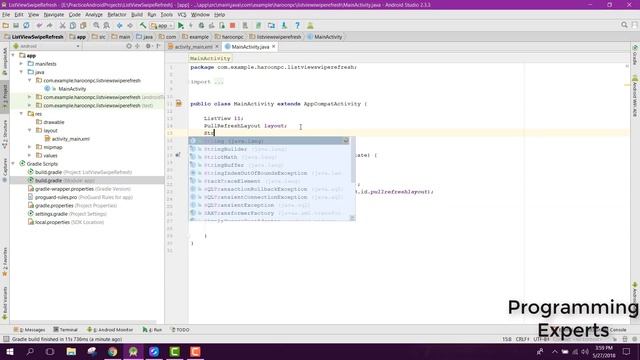Click the Redo toolbar icon

pyautogui.click(x=49, y=25)
